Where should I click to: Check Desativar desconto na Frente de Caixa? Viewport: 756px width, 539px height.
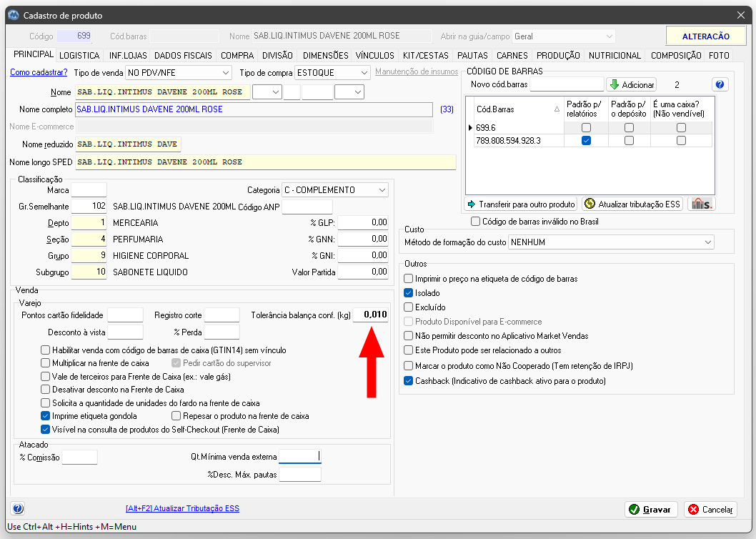pyautogui.click(x=45, y=390)
